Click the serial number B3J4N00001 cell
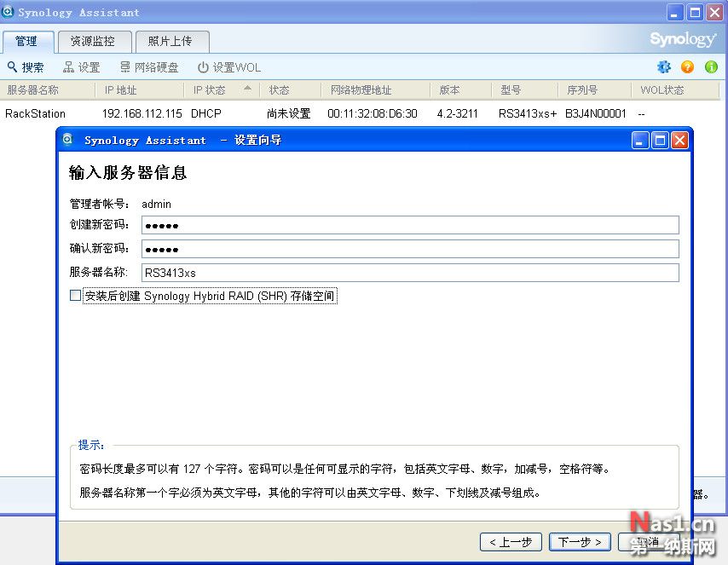The height and width of the screenshot is (565, 728). [596, 113]
